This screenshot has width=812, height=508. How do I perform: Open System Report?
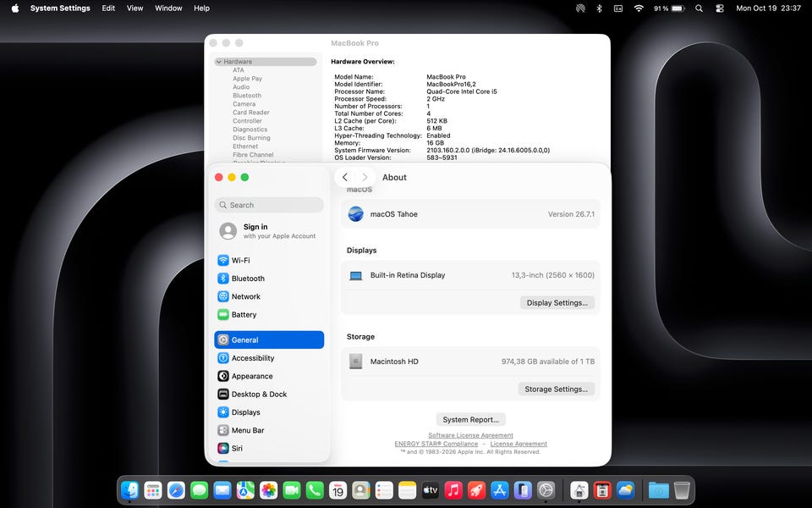(471, 419)
